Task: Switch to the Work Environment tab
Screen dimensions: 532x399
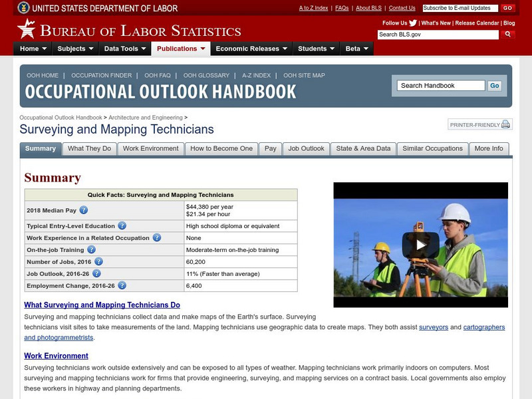Action: [x=151, y=148]
